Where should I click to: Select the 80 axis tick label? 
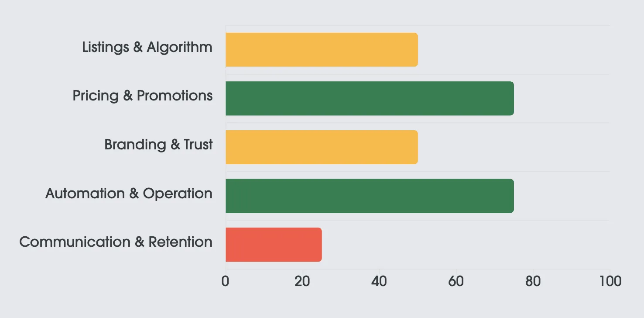pyautogui.click(x=532, y=281)
